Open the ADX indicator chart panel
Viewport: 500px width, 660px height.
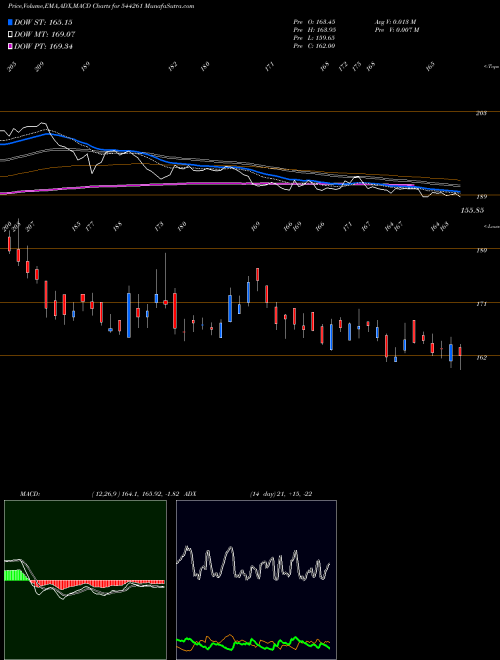pyautogui.click(x=256, y=580)
